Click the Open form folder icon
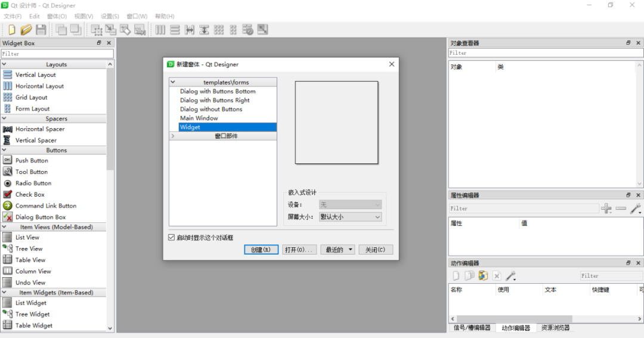 tap(26, 30)
